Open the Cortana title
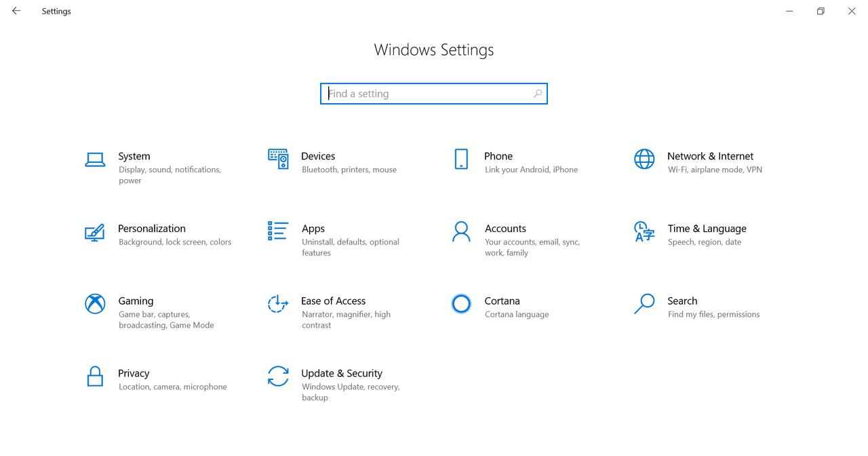 502,301
